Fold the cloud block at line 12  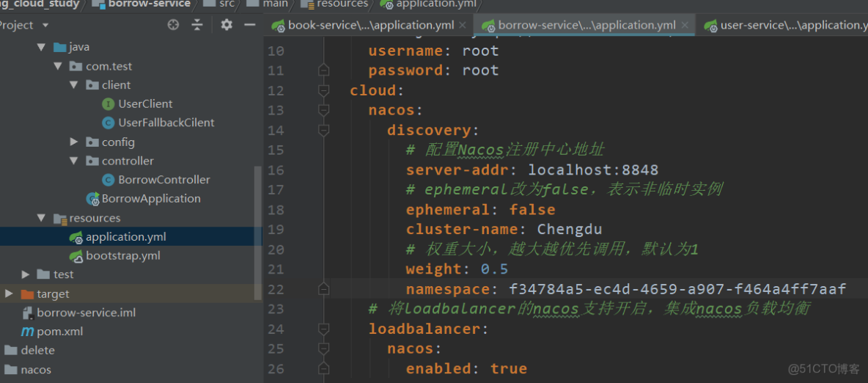[x=324, y=90]
